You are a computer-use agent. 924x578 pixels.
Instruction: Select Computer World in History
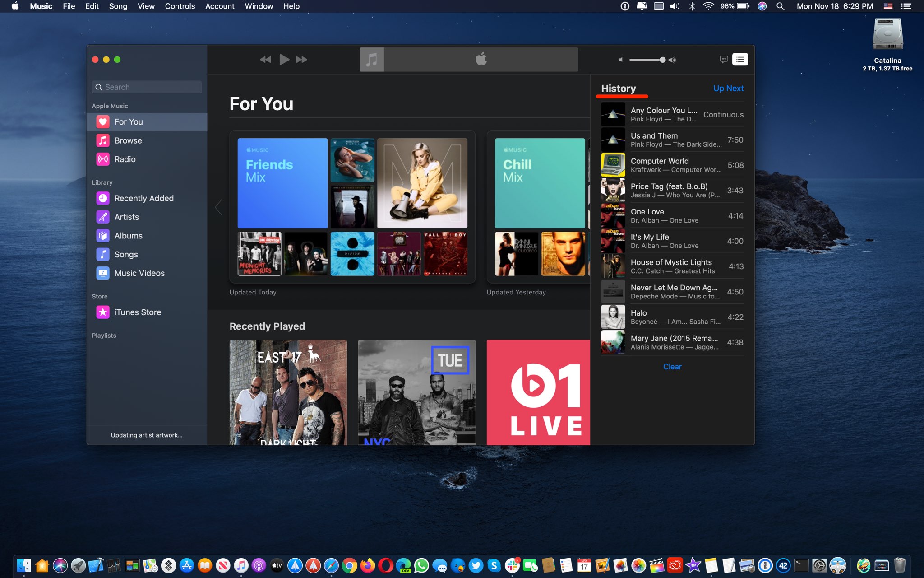point(672,165)
